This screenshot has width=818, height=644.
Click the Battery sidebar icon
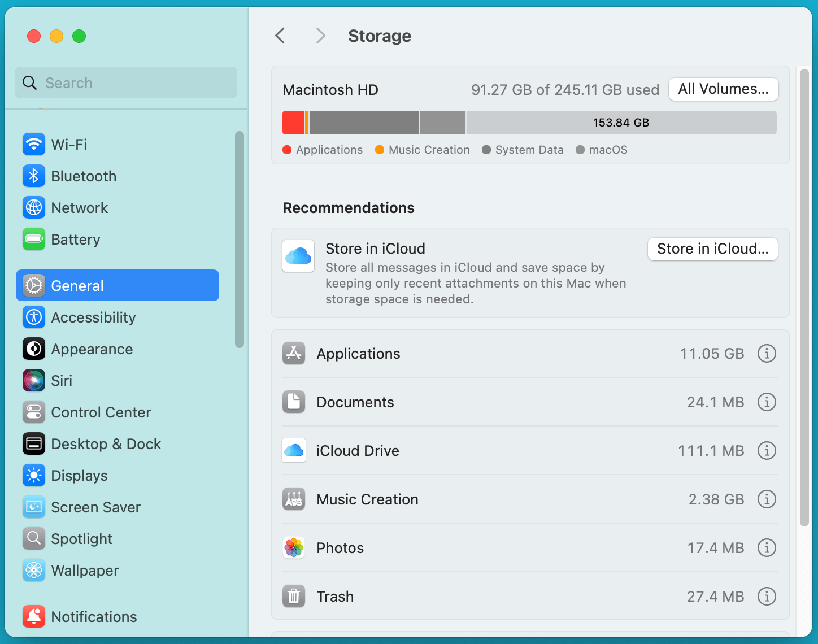pyautogui.click(x=33, y=239)
